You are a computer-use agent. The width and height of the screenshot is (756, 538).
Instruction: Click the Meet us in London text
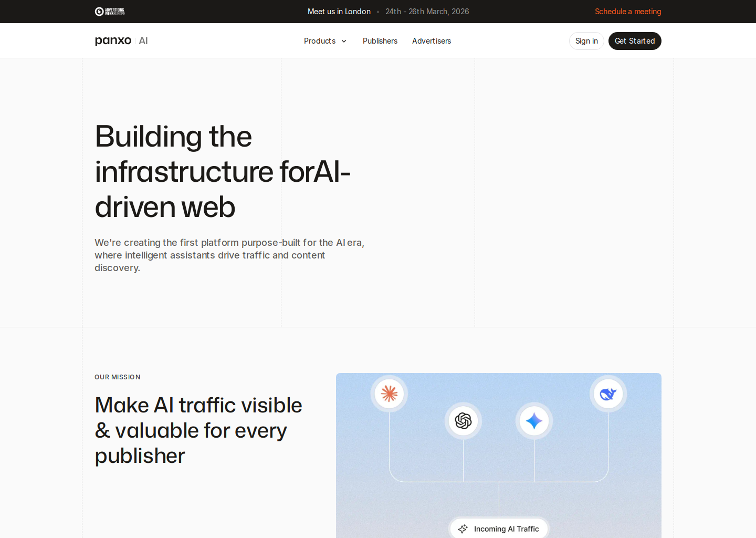[x=339, y=11]
